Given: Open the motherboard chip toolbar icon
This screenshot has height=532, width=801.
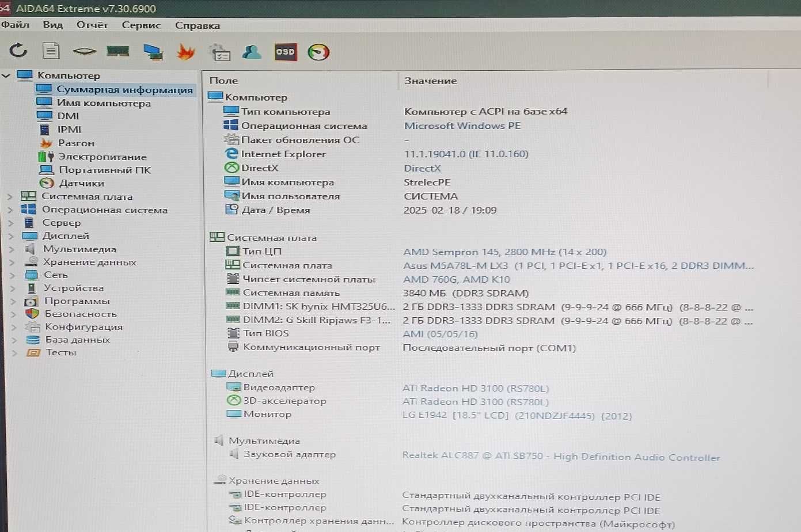Looking at the screenshot, I should click(84, 52).
